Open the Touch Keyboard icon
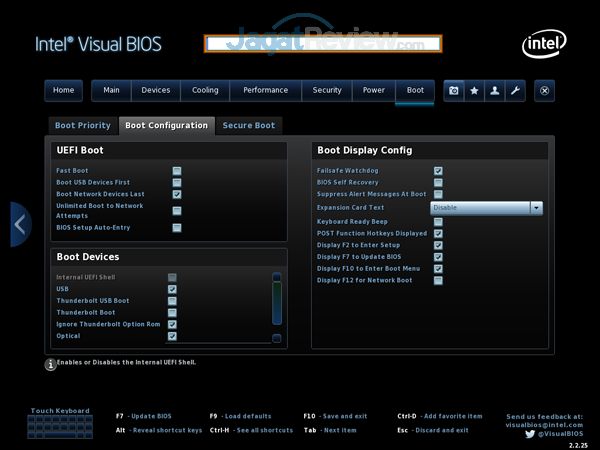The height and width of the screenshot is (450, 600). tap(60, 427)
